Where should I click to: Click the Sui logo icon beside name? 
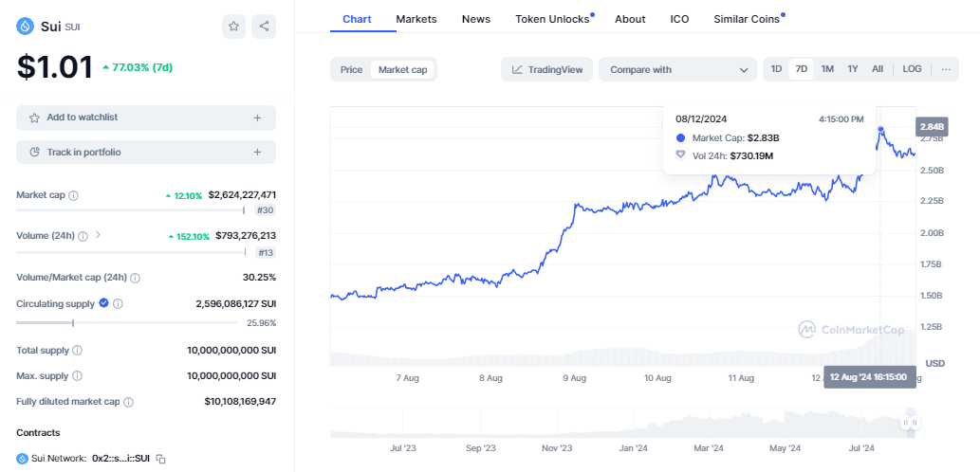[x=25, y=27]
